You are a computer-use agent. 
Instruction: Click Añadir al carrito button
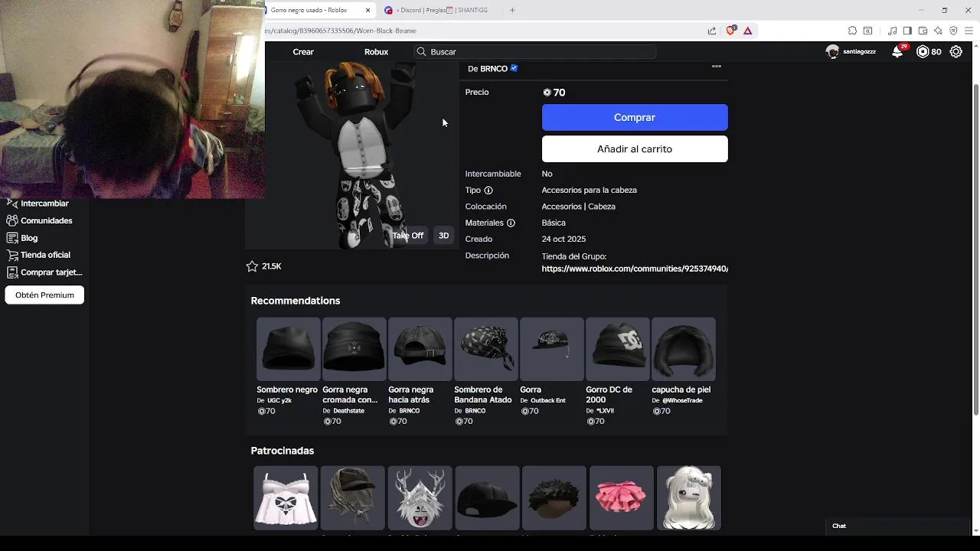tap(635, 149)
